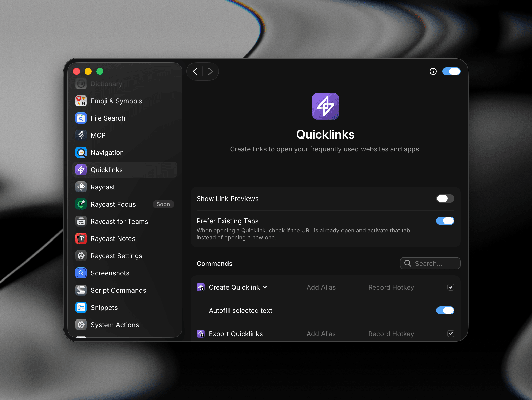Click the Soon badge beside Raycast Focus

163,204
